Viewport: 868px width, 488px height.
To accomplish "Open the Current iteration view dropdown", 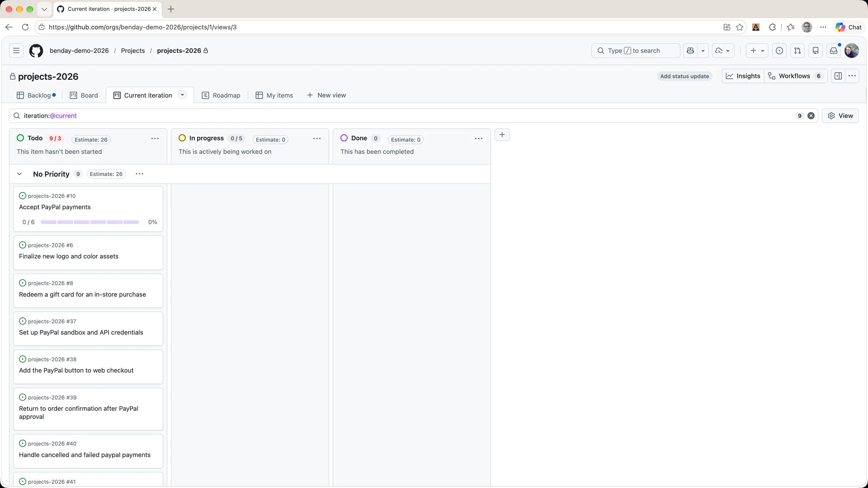I will click(182, 95).
